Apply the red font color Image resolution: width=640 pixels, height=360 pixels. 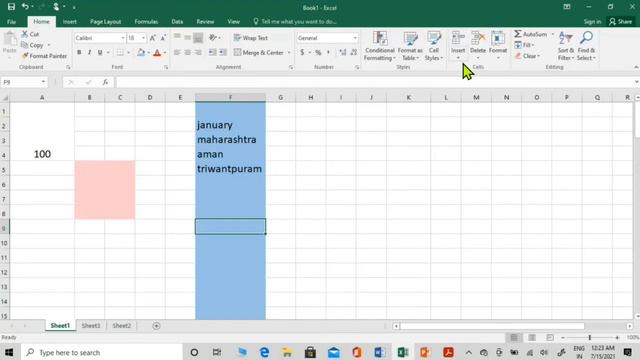pyautogui.click(x=157, y=52)
